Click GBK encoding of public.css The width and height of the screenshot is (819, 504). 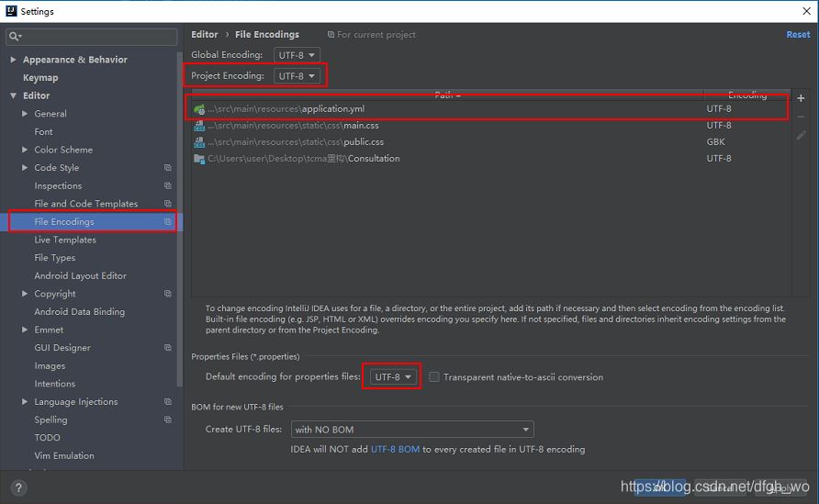pyautogui.click(x=715, y=142)
